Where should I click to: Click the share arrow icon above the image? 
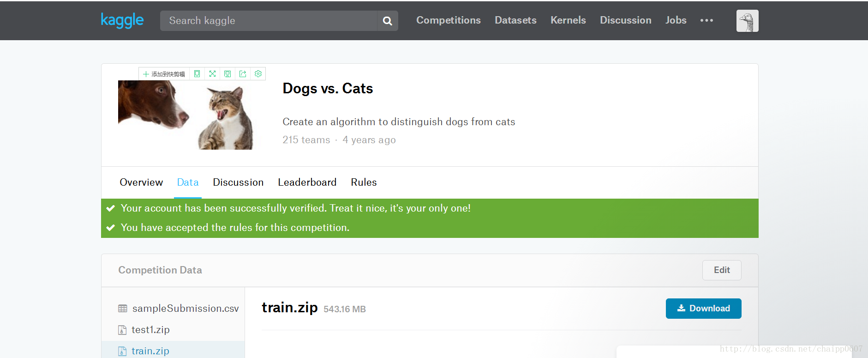(243, 74)
